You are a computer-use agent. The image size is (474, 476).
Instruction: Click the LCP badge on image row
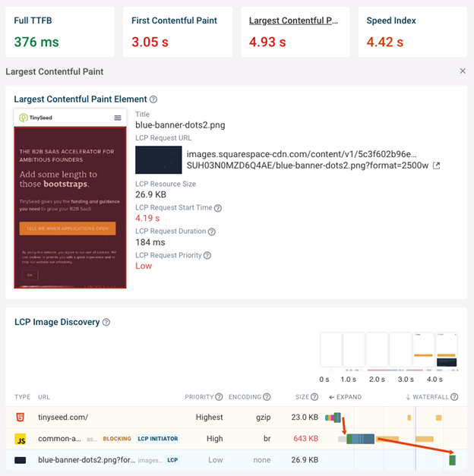tap(172, 460)
